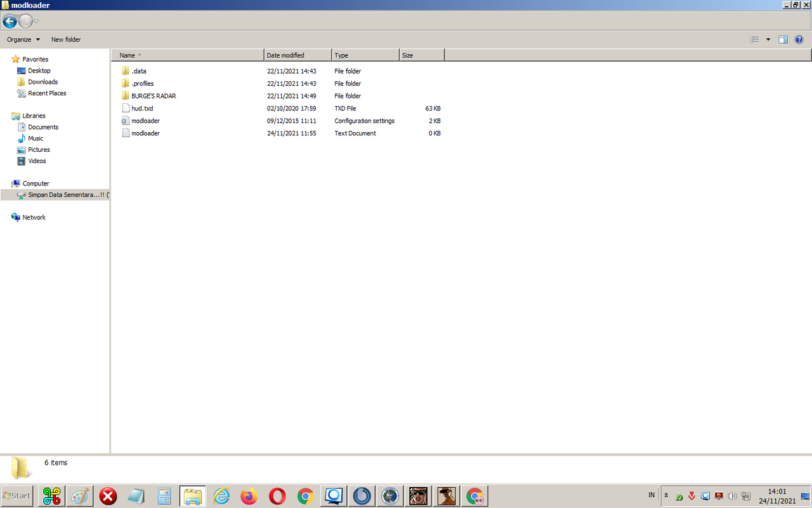Open the Organize menu
The height and width of the screenshot is (508, 812).
[x=23, y=39]
